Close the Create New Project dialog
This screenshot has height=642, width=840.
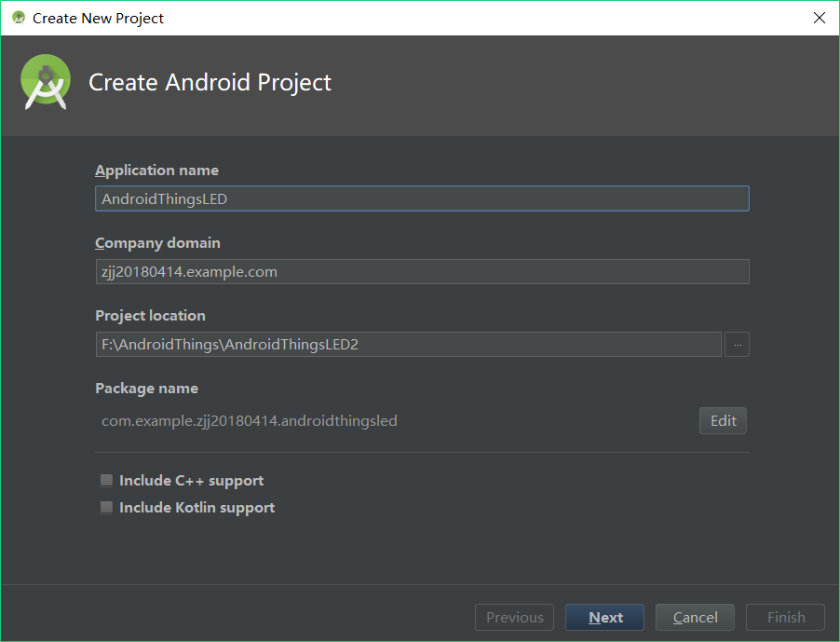pos(820,18)
